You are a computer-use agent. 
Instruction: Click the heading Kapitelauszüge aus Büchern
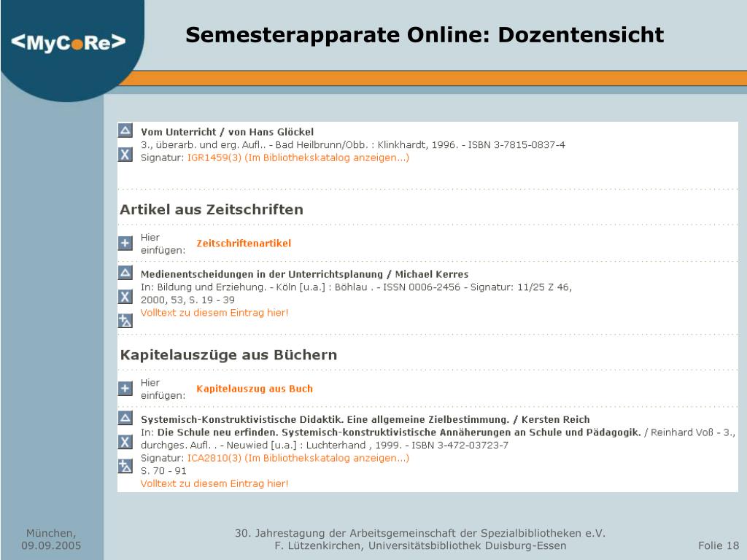228,355
